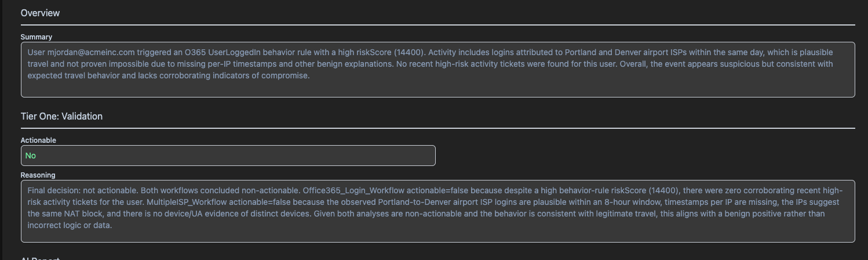Viewport: 868px width, 260px height.
Task: Click the Overview section heading
Action: [40, 13]
